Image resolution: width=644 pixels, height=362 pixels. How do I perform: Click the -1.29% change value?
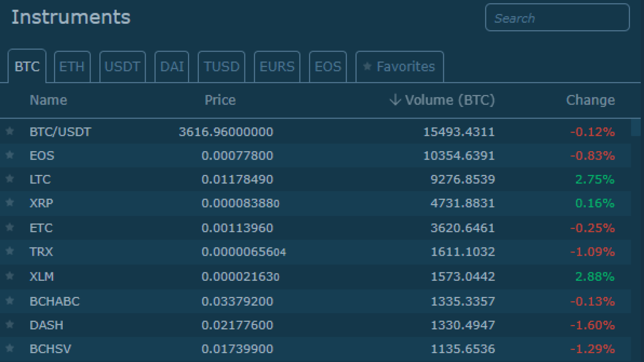592,349
